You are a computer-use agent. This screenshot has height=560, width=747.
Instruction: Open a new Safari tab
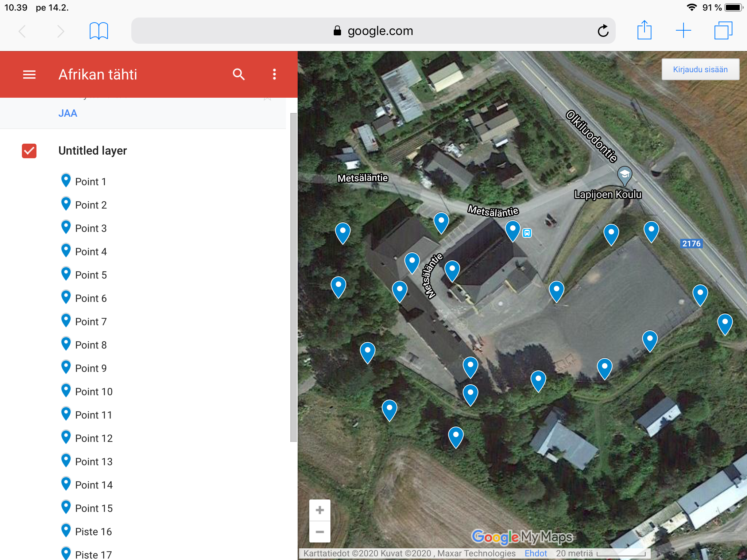coord(683,31)
